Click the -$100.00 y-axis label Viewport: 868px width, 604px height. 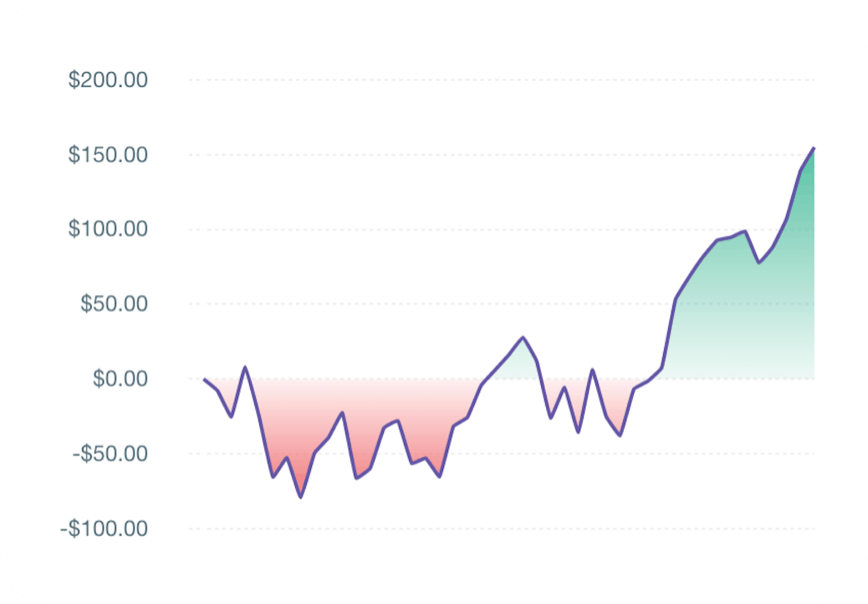[105, 528]
